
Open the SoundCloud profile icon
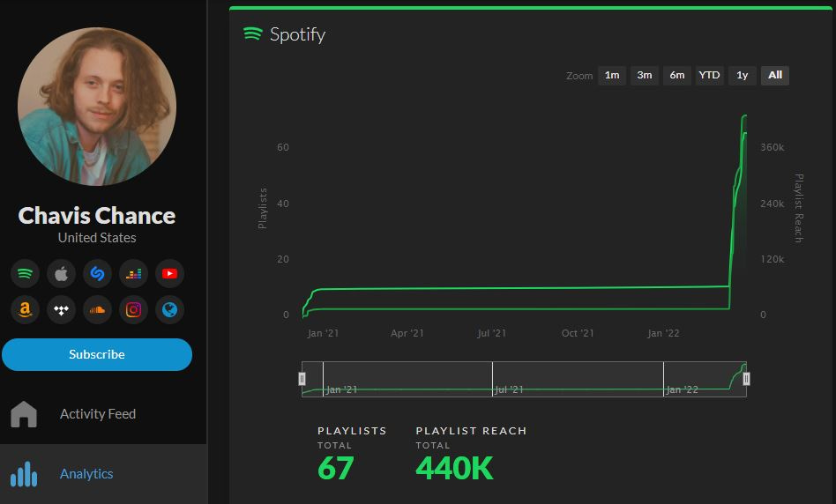tap(97, 309)
